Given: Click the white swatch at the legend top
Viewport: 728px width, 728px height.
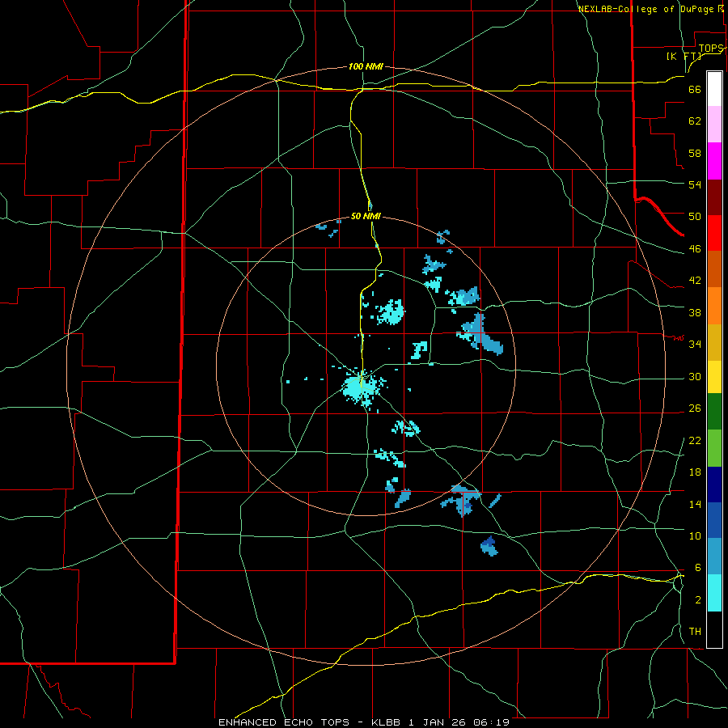Looking at the screenshot, I should tap(714, 89).
